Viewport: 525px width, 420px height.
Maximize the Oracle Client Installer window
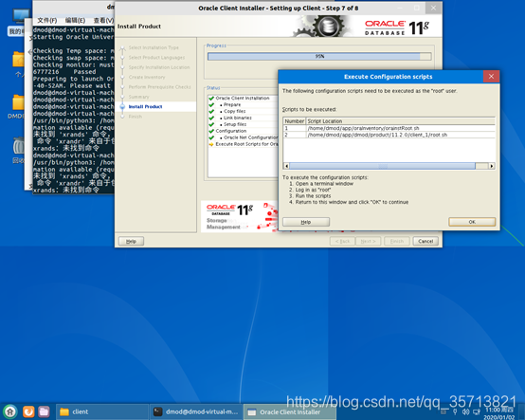(x=417, y=8)
